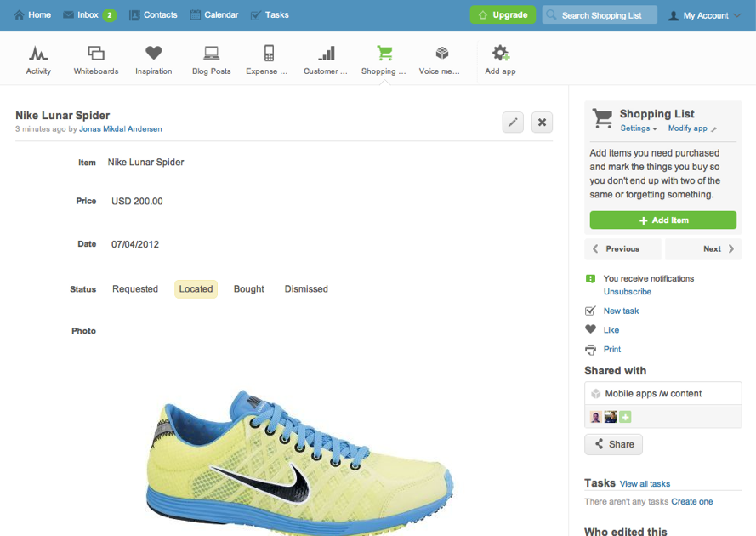Set status to Dismissed

coord(306,289)
